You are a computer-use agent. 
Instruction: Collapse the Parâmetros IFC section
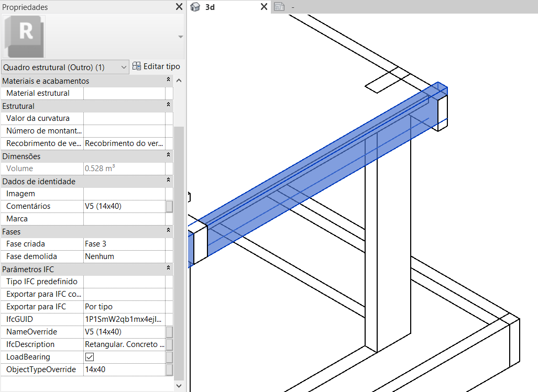click(x=168, y=268)
